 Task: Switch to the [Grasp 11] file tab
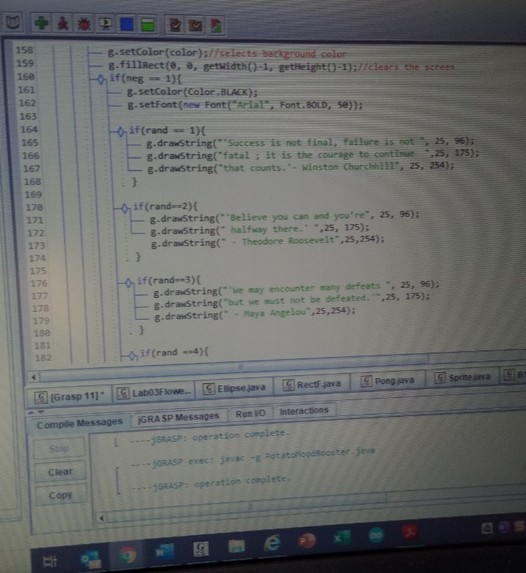(69, 396)
